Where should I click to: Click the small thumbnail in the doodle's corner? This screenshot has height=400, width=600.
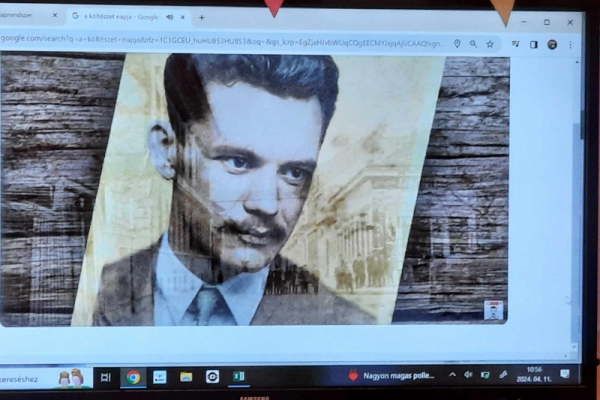pyautogui.click(x=493, y=310)
